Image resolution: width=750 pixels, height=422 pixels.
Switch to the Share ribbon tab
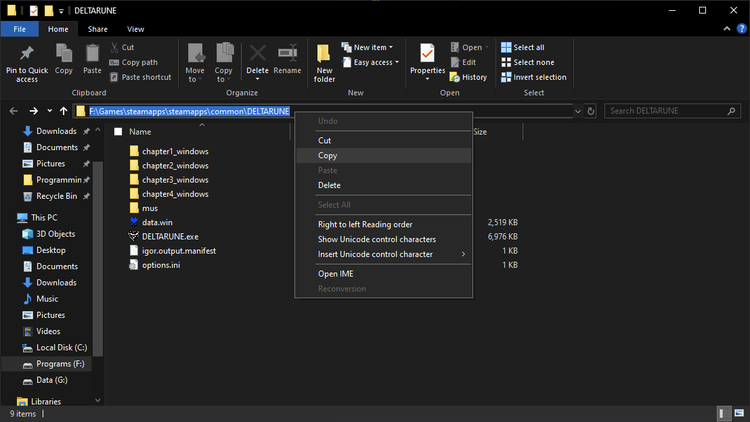98,29
